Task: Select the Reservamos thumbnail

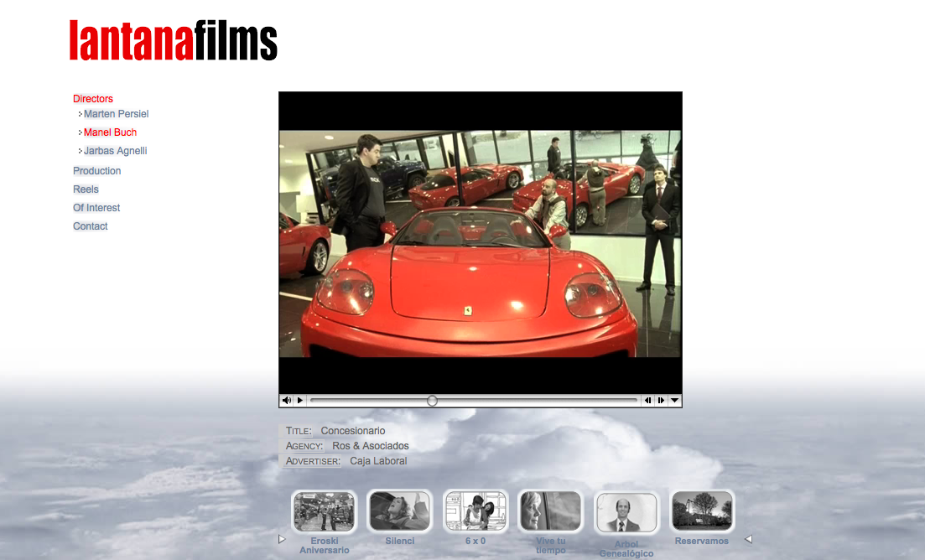Action: 702,511
